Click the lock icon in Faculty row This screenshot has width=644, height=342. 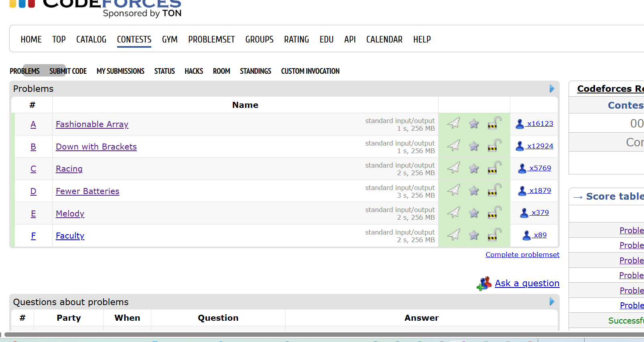[x=494, y=235]
